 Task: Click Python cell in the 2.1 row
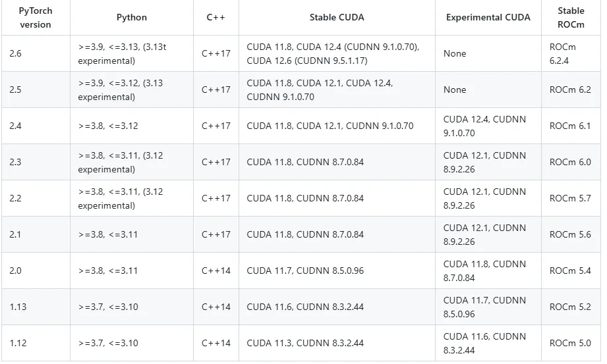(x=132, y=234)
